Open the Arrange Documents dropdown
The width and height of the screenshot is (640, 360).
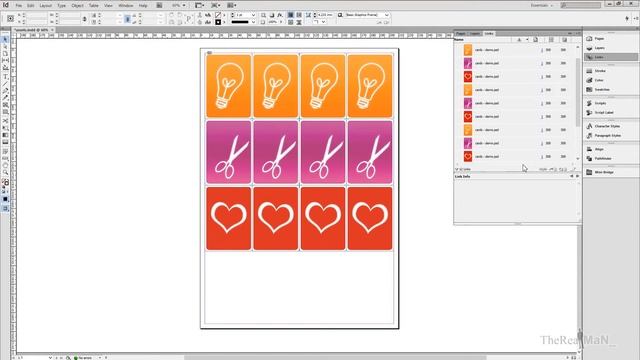pos(231,6)
